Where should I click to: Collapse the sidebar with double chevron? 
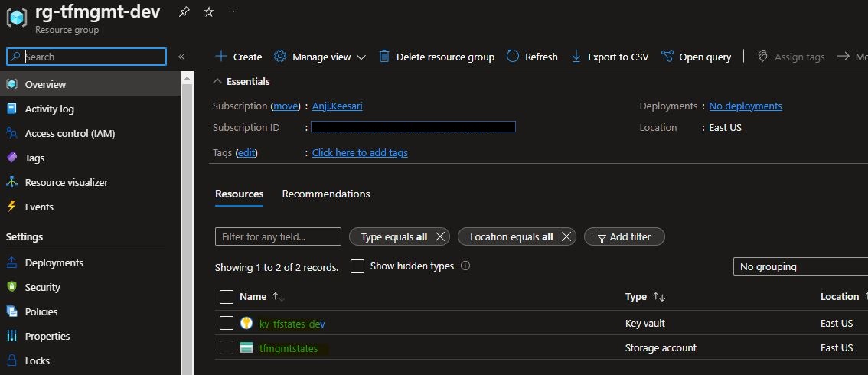click(181, 57)
